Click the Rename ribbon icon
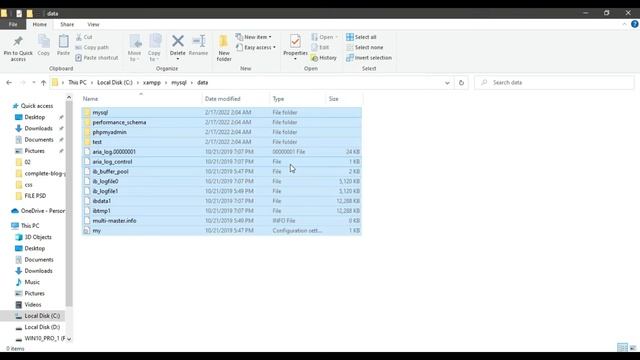 [198, 45]
